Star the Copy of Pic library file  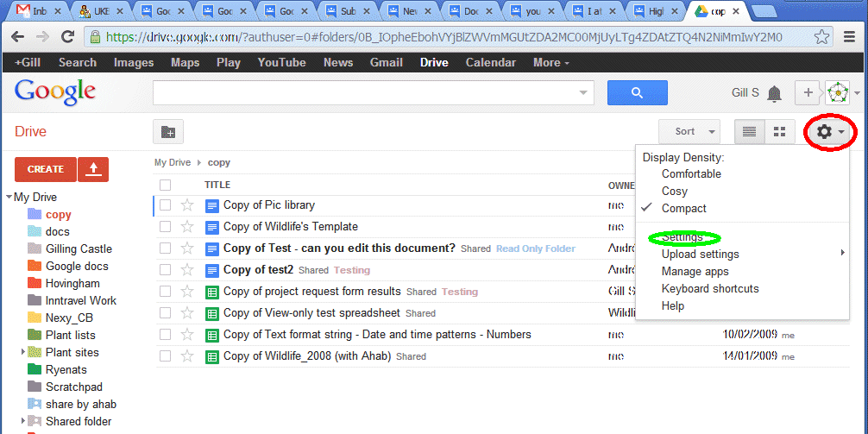[x=187, y=205]
